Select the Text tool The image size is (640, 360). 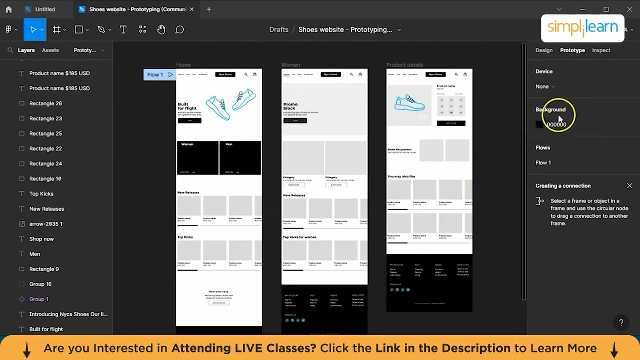coord(123,29)
